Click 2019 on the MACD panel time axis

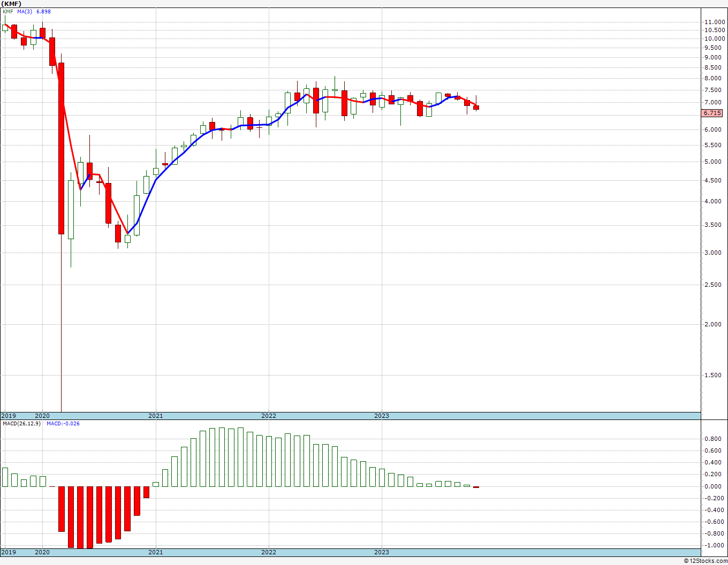tap(8, 552)
